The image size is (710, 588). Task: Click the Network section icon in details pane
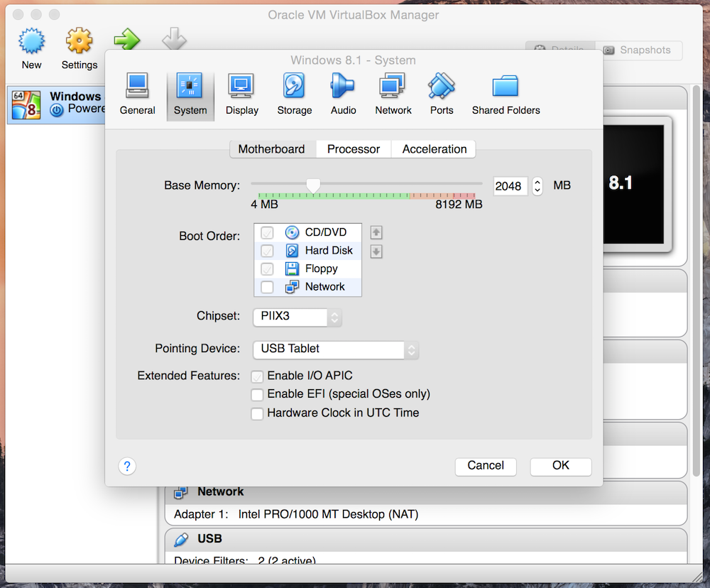[x=181, y=492]
